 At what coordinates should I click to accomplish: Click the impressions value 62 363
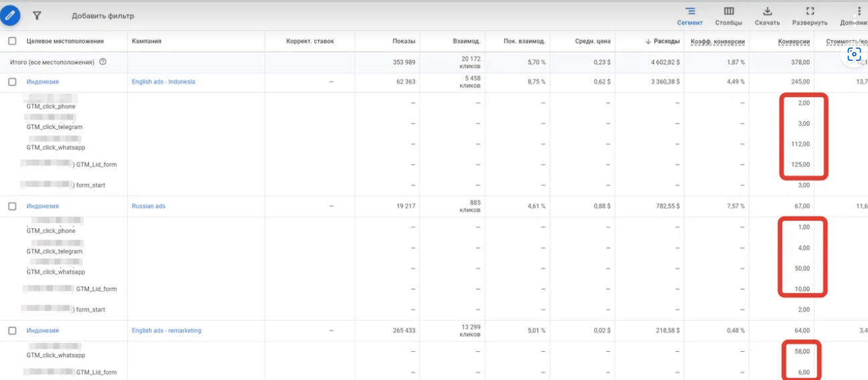[405, 82]
